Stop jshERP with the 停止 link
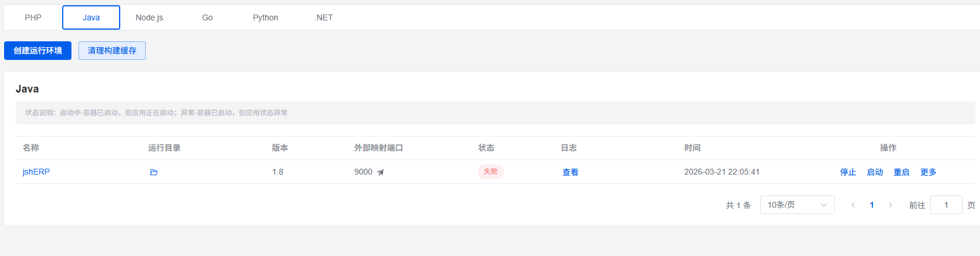Viewport: 980px width, 256px height. tap(848, 172)
